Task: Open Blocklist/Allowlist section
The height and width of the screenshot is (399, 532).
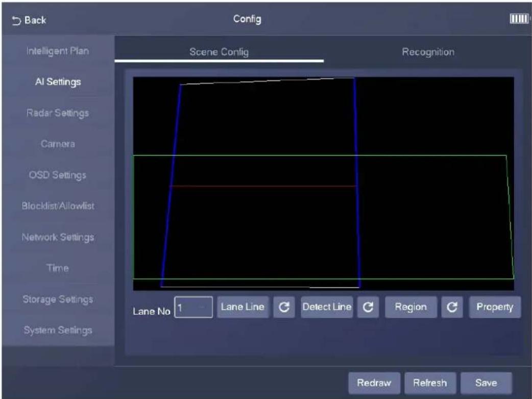Action: [x=58, y=206]
